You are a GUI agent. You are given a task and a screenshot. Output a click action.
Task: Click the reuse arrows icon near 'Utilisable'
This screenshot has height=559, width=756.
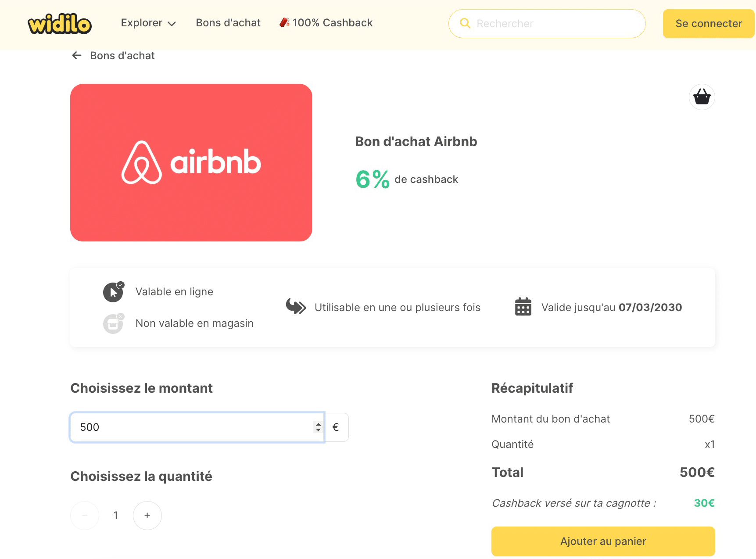[295, 307]
